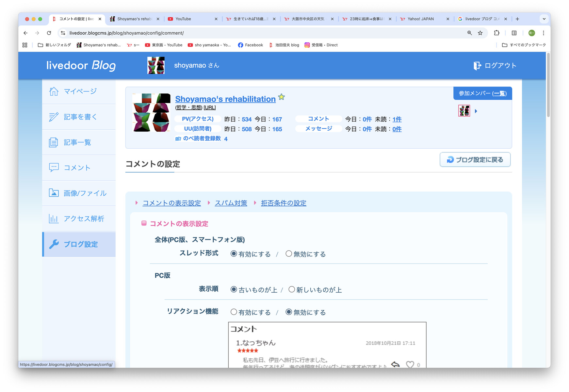
Task: Enable リアクション機能 with 有効にする radio
Action: coord(234,312)
